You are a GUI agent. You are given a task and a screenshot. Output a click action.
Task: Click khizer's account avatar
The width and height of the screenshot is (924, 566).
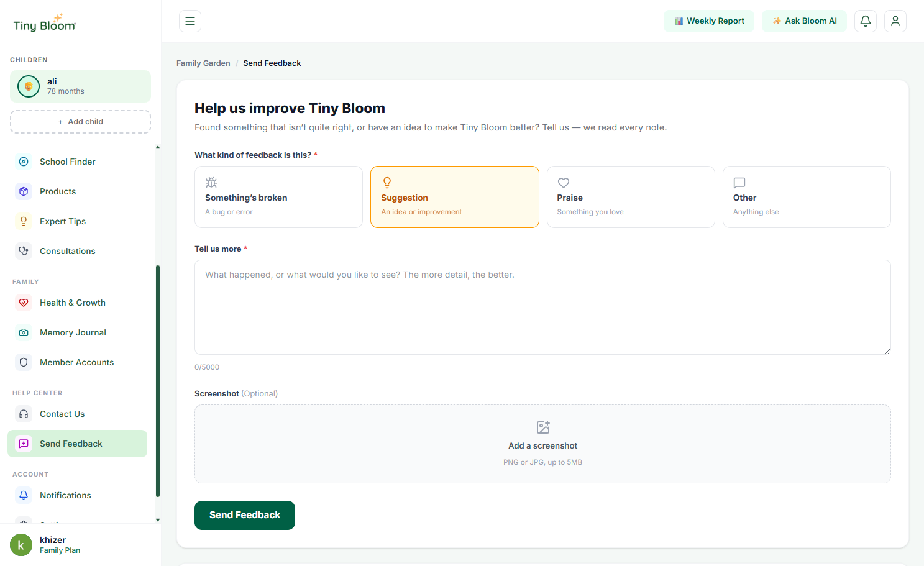(21, 545)
